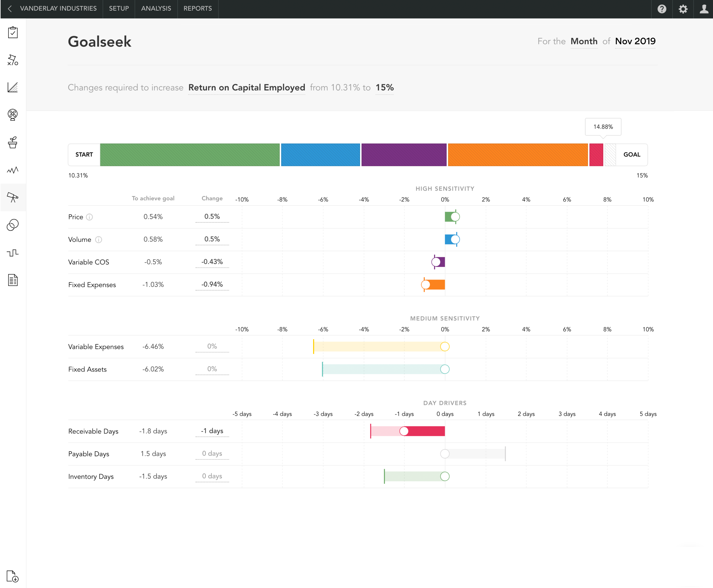Open the help question mark icon
This screenshot has height=588, width=713.
(662, 9)
